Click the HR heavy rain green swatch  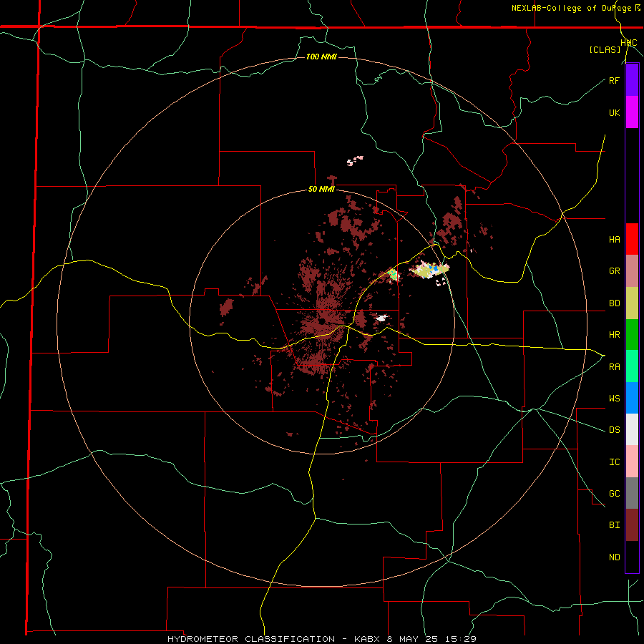632,335
